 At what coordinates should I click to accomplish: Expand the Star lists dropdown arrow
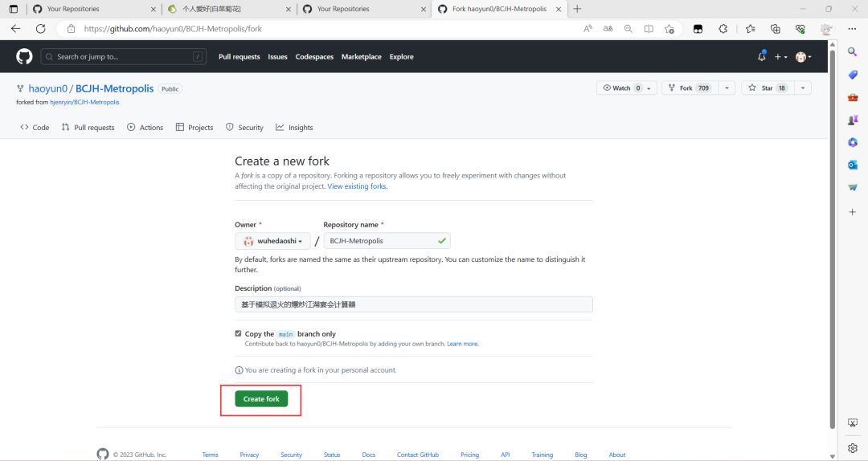pyautogui.click(x=803, y=88)
